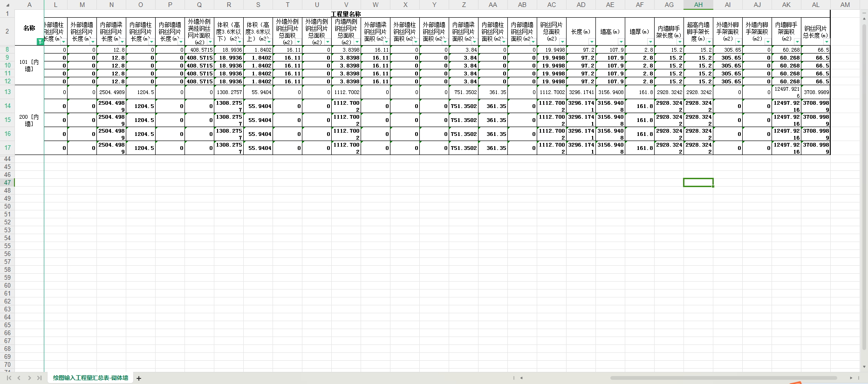Click the active cell in column AH row 47
Image resolution: width=868 pixels, height=384 pixels.
click(x=698, y=182)
